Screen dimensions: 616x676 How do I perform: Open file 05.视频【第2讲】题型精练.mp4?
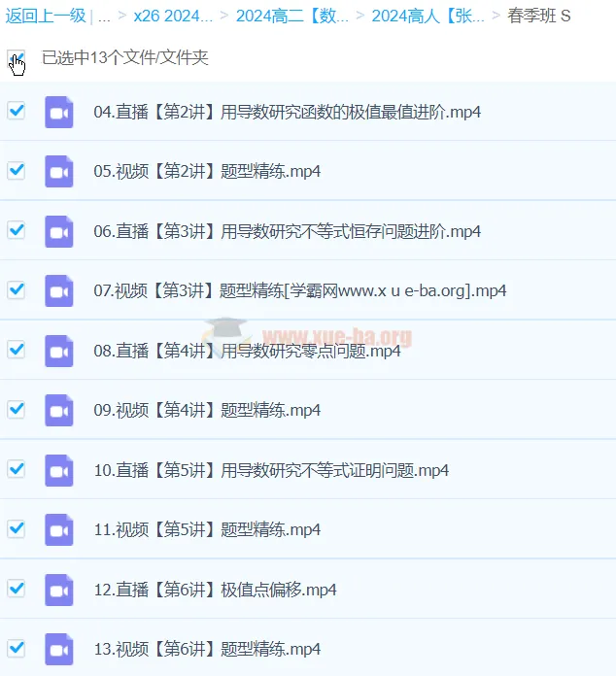207,172
